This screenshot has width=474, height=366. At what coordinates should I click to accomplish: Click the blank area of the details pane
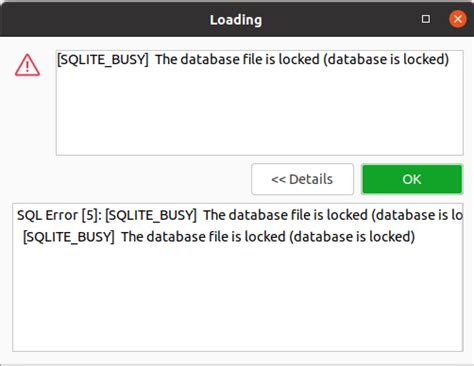[237, 298]
